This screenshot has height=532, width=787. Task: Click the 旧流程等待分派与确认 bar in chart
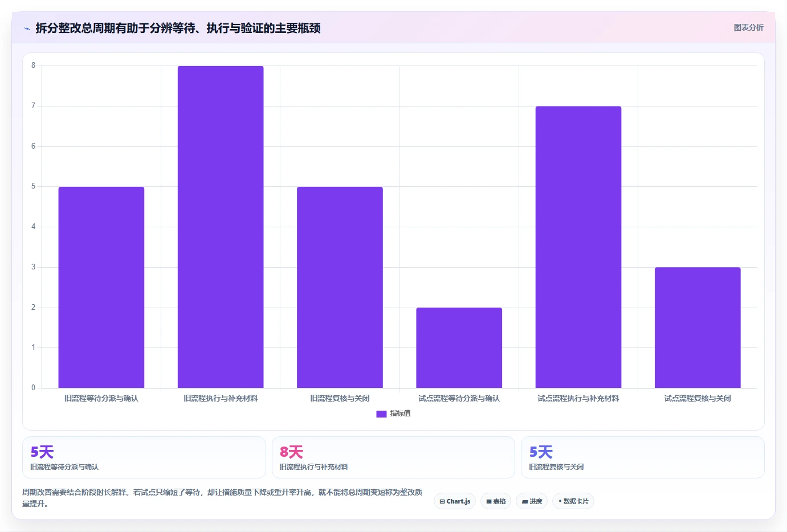tap(101, 287)
